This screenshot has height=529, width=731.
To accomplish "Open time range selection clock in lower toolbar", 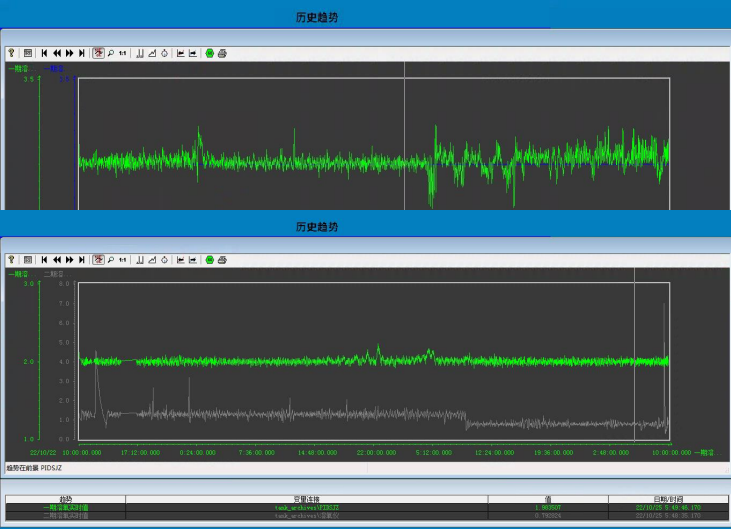I will tap(165, 260).
